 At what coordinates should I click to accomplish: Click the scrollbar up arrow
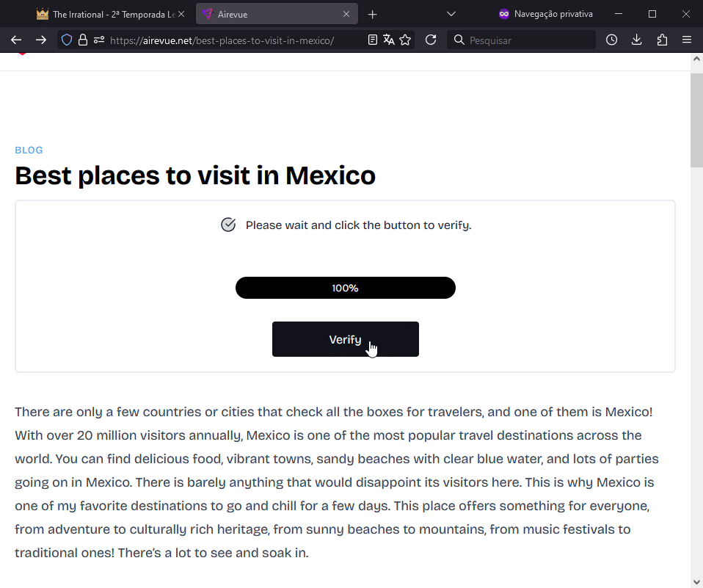pos(696,59)
